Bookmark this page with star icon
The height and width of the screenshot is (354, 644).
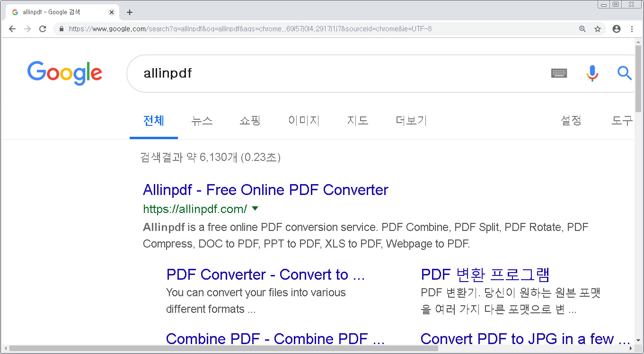tap(598, 29)
